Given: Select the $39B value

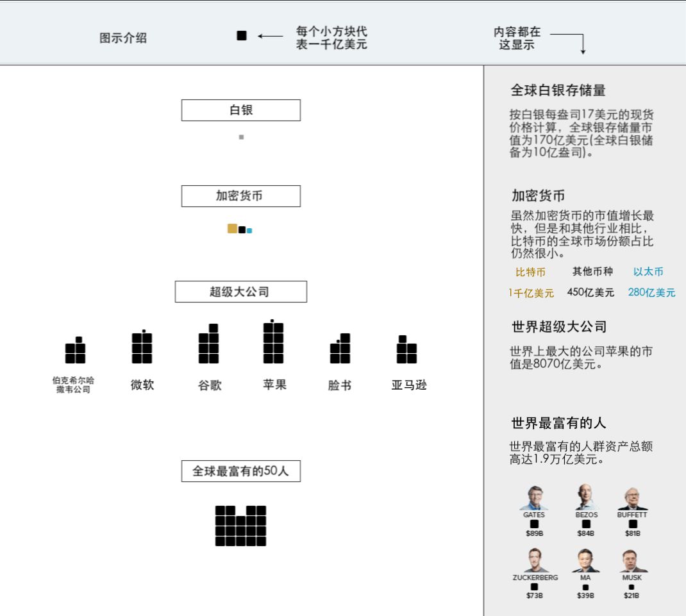Looking at the screenshot, I should (x=586, y=596).
